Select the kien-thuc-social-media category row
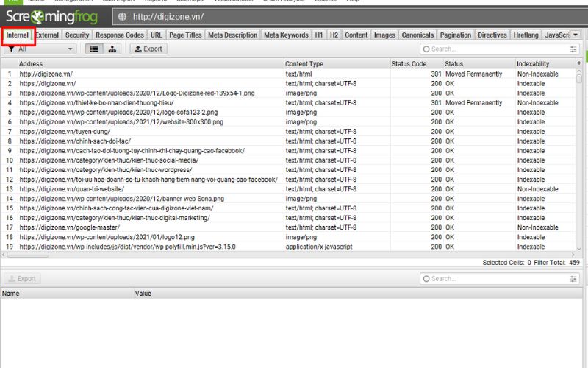 pyautogui.click(x=287, y=160)
